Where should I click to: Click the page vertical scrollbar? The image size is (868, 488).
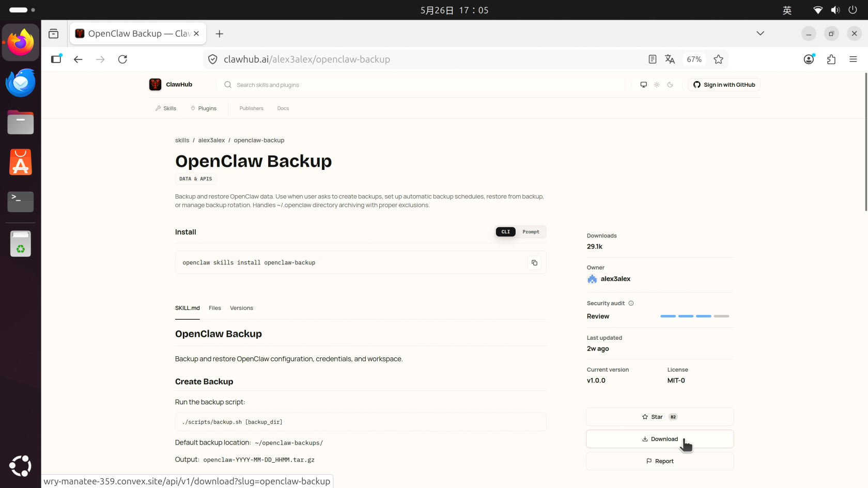(866, 142)
